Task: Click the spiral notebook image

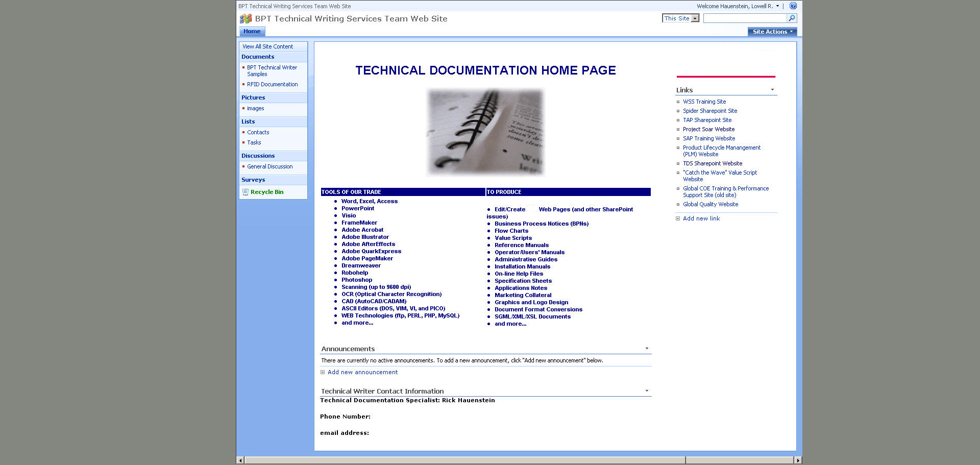Action: (x=485, y=132)
